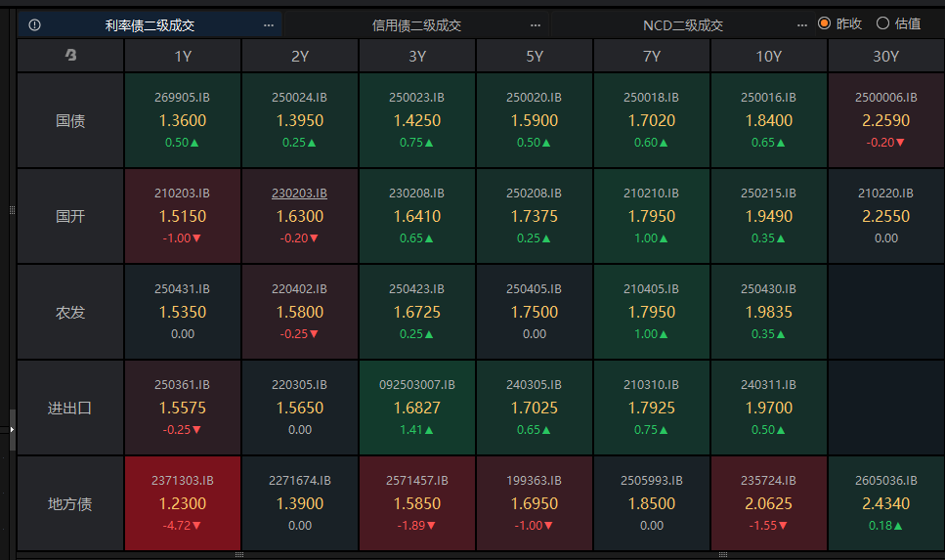Click bond code 2505993.IB
The image size is (945, 560).
pyautogui.click(x=652, y=481)
